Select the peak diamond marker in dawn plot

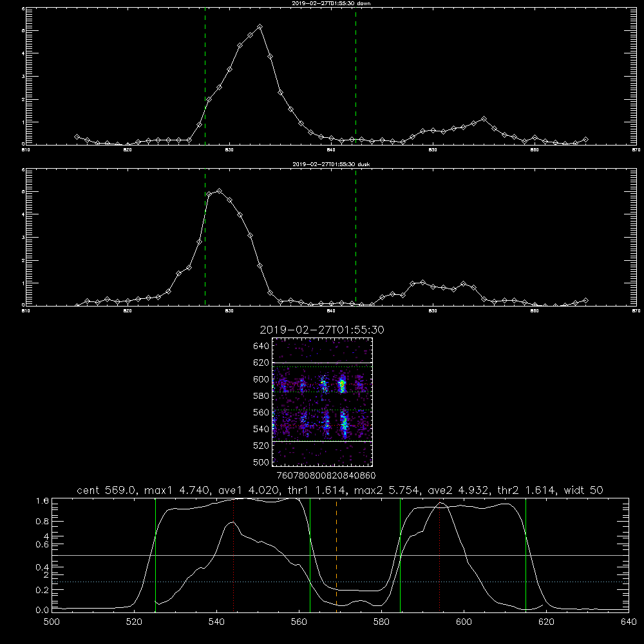[x=260, y=27]
